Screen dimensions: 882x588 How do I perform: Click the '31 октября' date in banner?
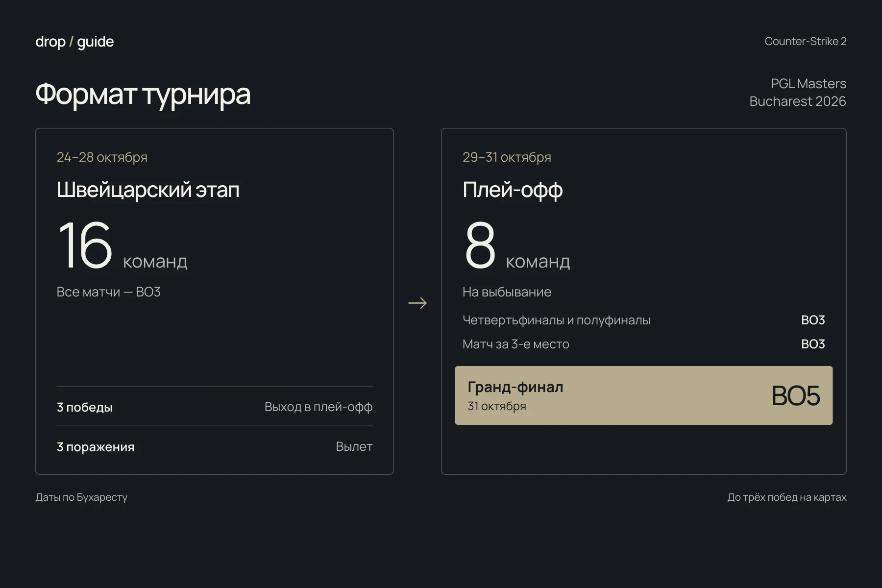tap(497, 406)
